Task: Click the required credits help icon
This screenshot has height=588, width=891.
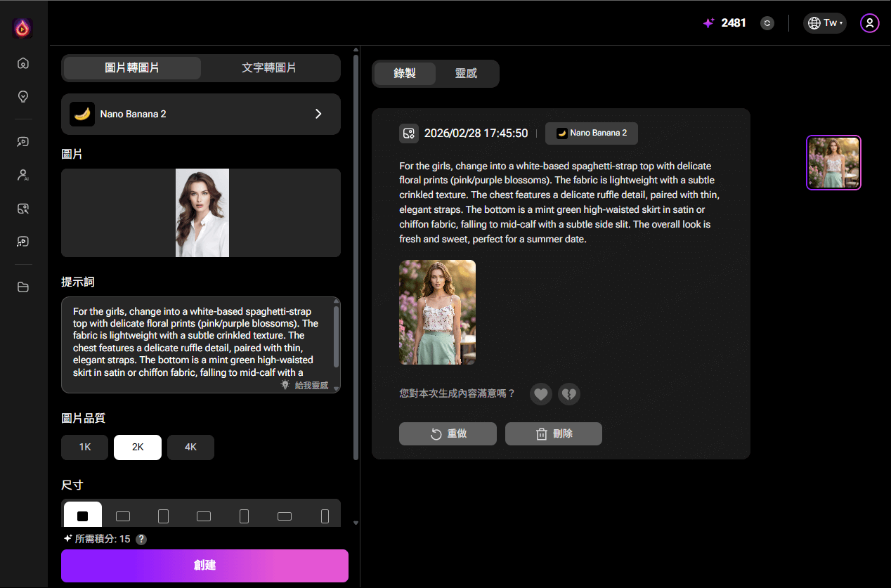Action: point(141,540)
